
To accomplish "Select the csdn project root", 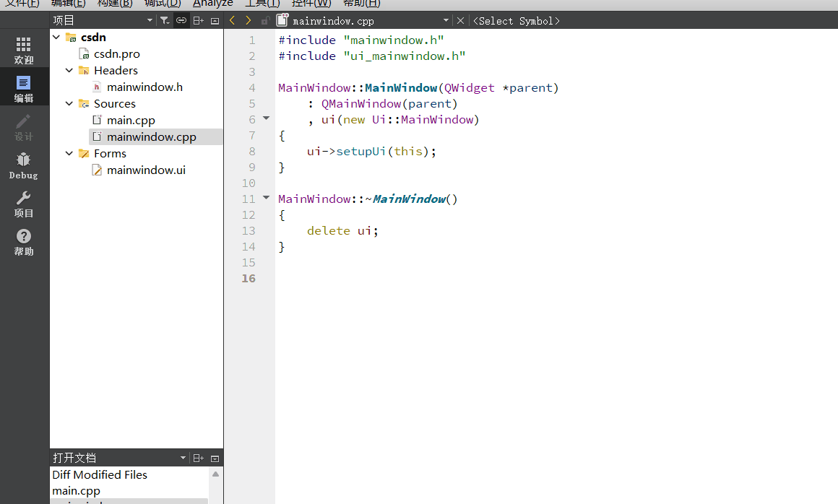I will coord(93,38).
